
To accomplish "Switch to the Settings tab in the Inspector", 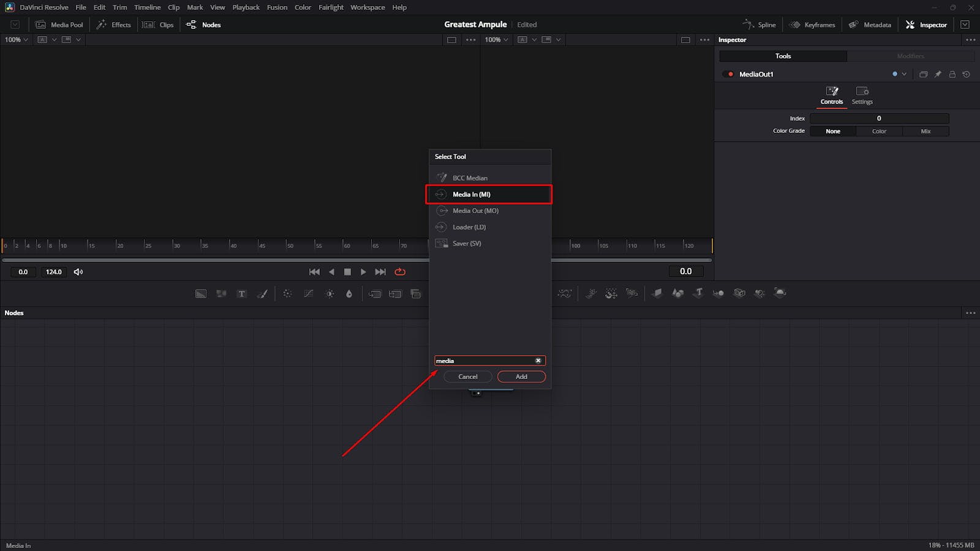I will (862, 96).
